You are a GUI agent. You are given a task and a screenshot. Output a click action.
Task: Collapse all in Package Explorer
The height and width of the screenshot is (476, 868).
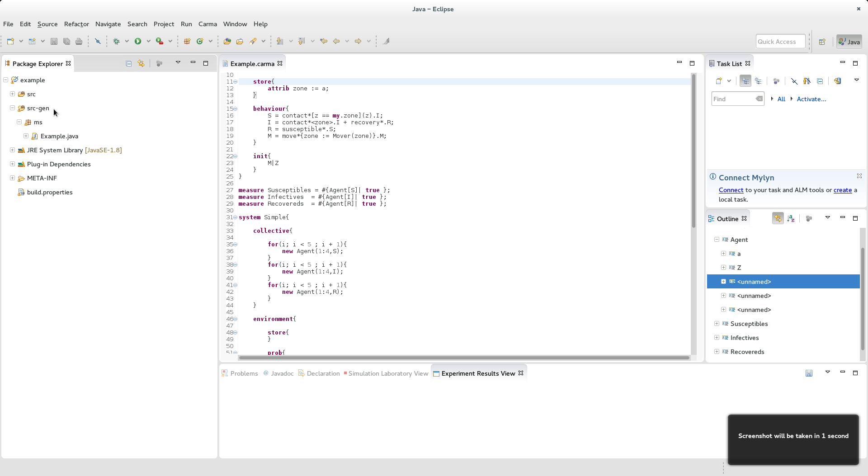(x=129, y=63)
